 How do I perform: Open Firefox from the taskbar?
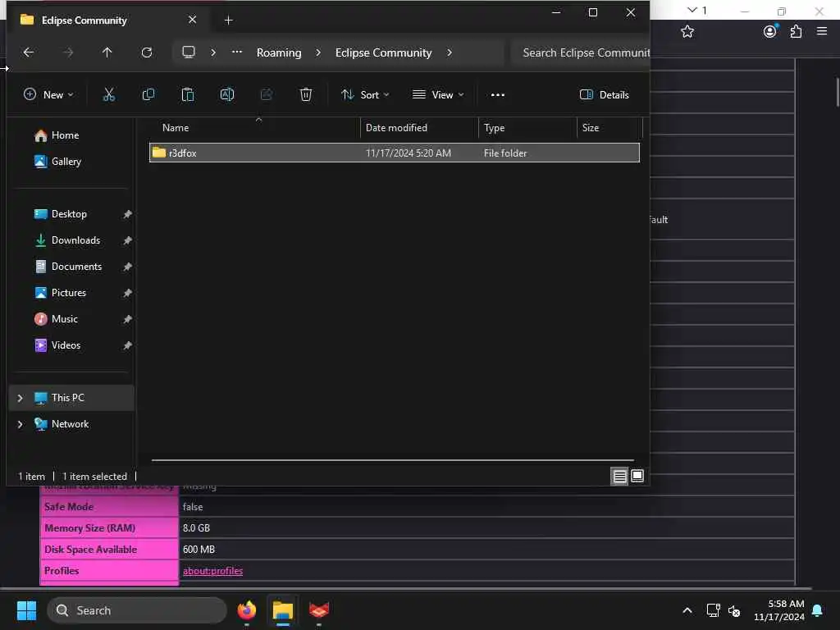coord(247,610)
